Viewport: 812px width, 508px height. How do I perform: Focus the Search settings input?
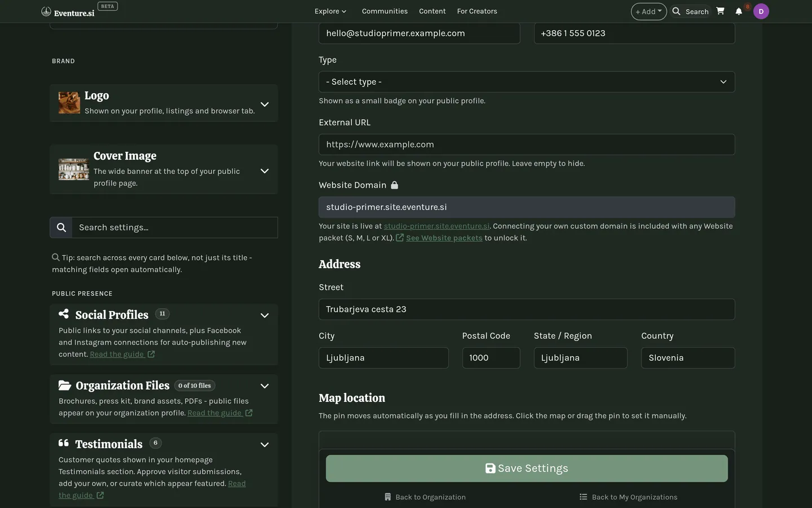[x=175, y=227]
